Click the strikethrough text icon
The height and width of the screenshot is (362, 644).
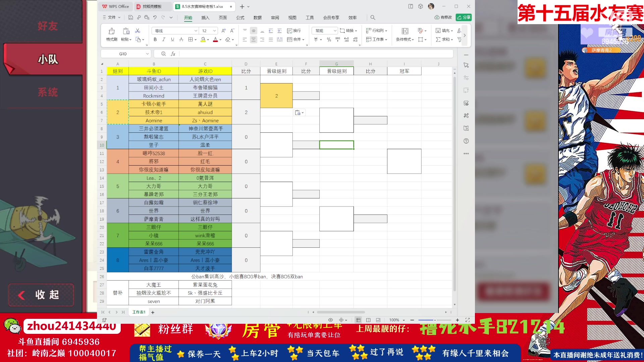(181, 40)
